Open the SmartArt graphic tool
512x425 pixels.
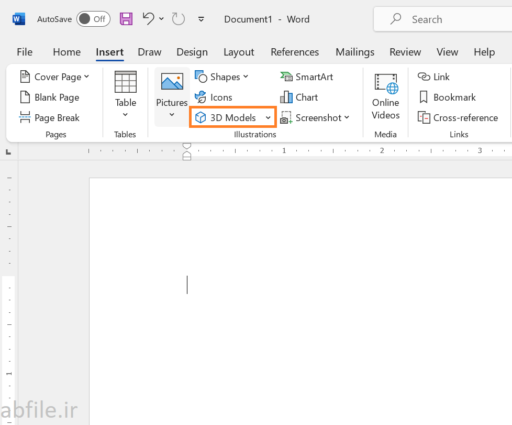(x=306, y=77)
